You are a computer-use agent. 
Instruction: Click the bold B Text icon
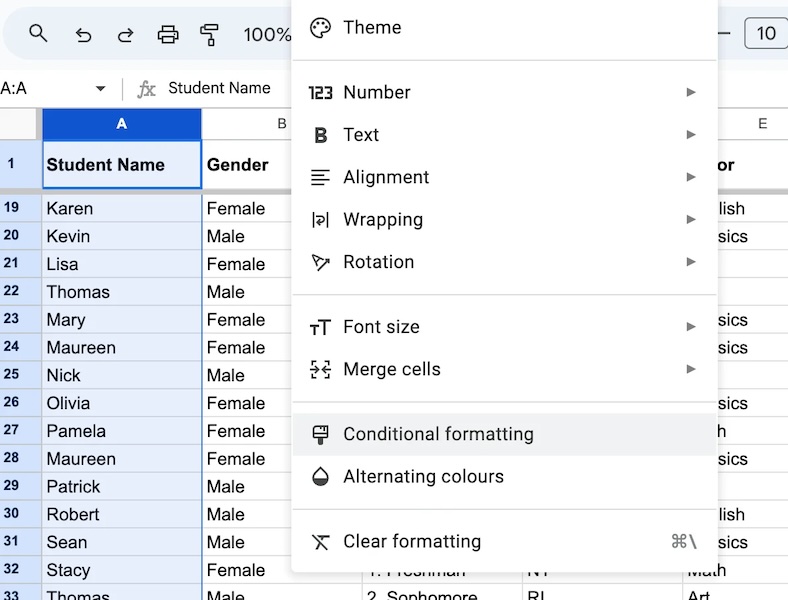point(321,135)
